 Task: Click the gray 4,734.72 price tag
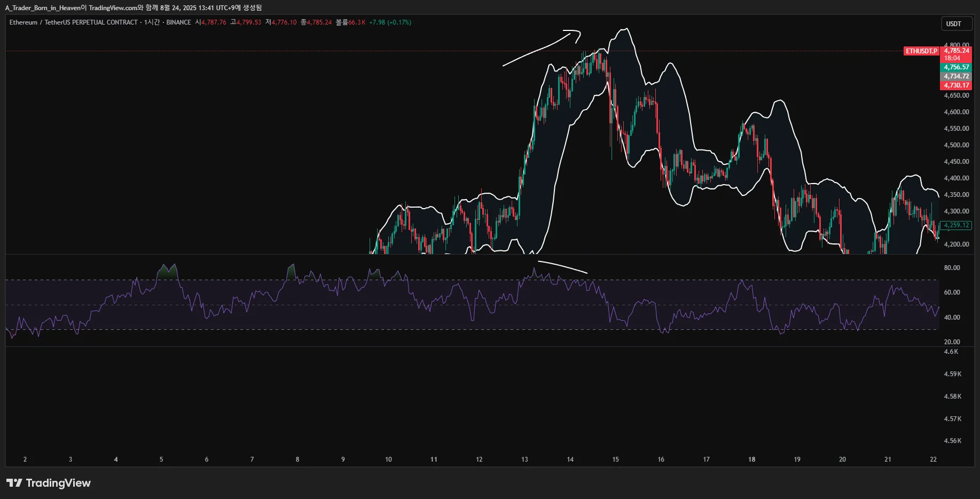point(956,76)
